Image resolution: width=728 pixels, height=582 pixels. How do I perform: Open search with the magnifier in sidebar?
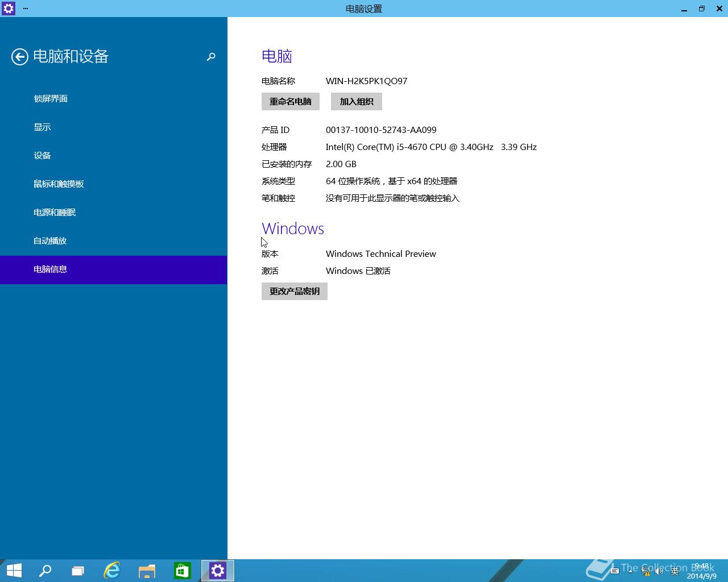pyautogui.click(x=211, y=56)
